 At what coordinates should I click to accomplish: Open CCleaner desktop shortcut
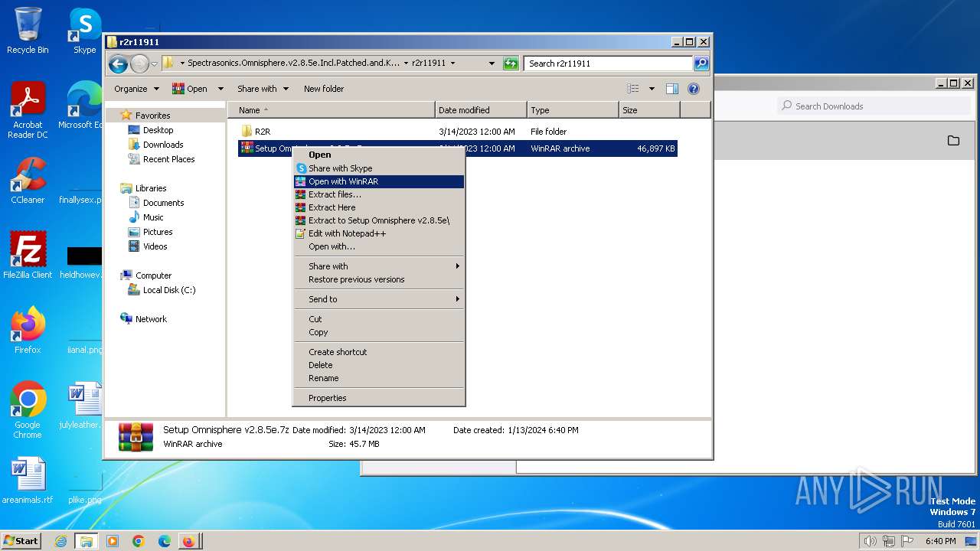pos(28,181)
